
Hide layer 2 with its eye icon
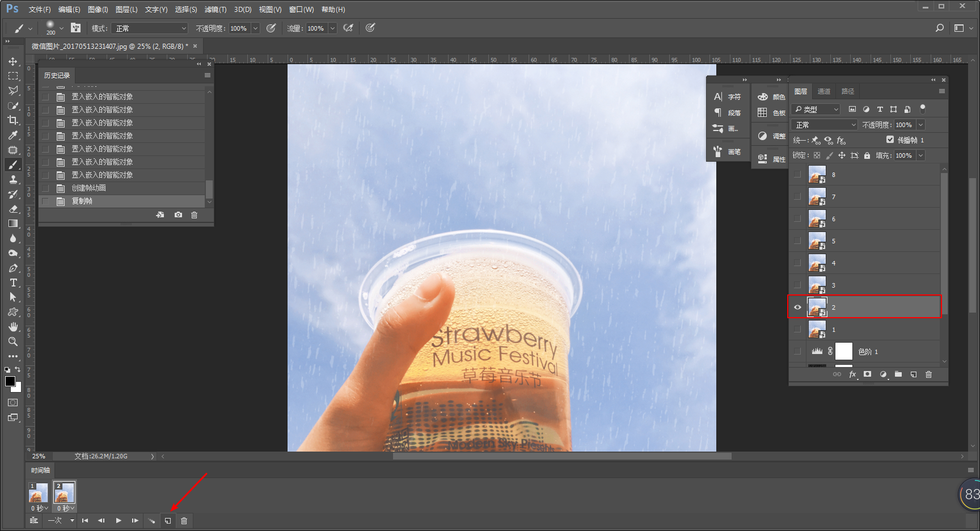click(x=798, y=307)
